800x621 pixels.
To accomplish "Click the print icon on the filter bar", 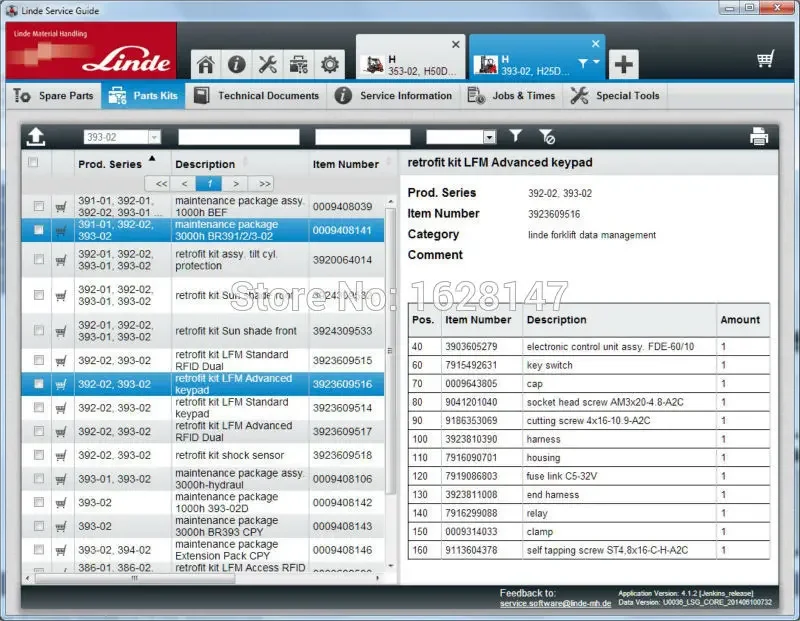I will 757,135.
